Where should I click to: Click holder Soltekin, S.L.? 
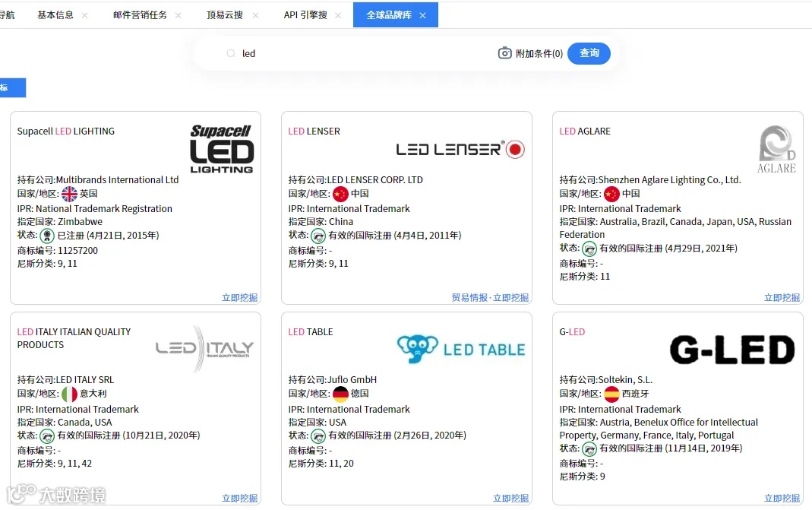[625, 380]
